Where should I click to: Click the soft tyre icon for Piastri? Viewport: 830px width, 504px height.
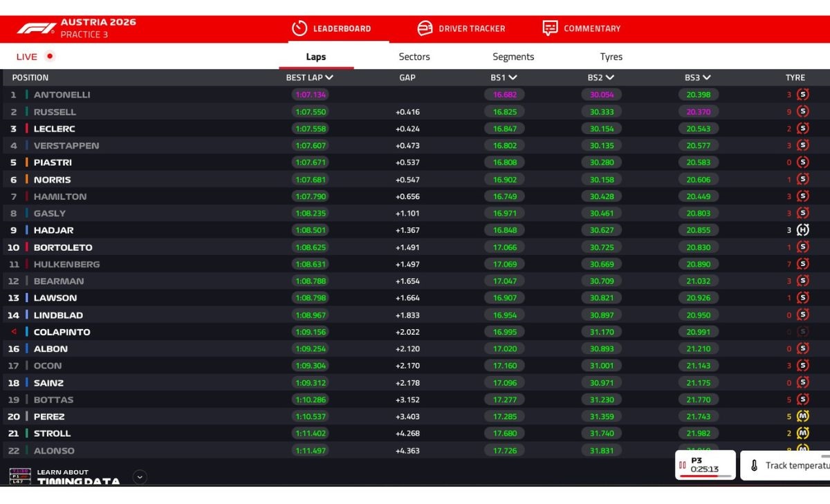pyautogui.click(x=802, y=162)
